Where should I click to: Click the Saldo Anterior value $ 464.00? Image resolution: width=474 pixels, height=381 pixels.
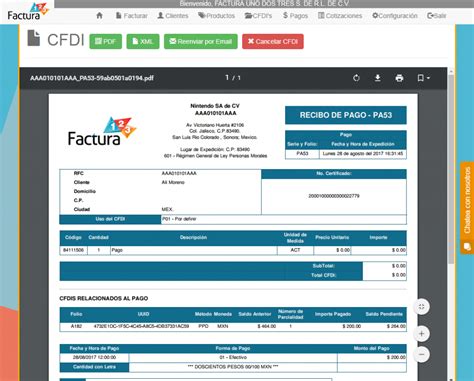point(267,326)
